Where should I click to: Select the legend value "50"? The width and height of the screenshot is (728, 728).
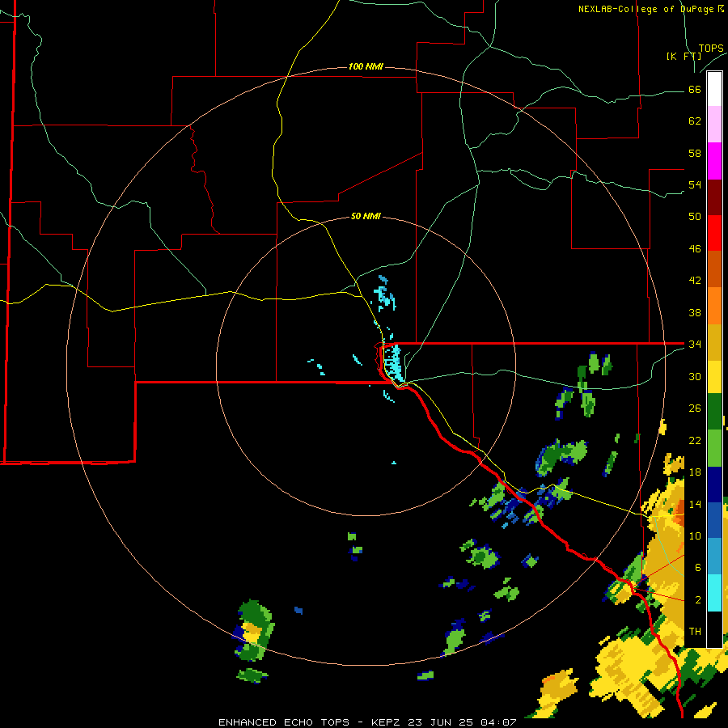[695, 217]
